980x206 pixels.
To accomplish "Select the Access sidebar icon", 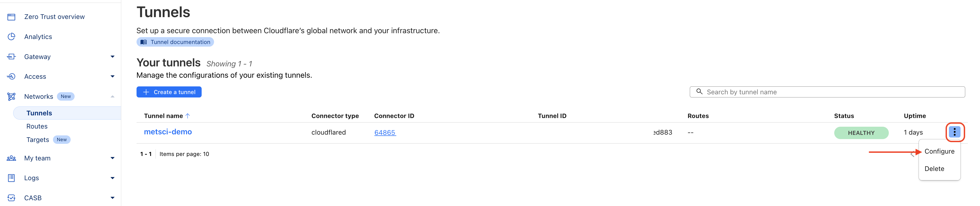I will click(11, 76).
